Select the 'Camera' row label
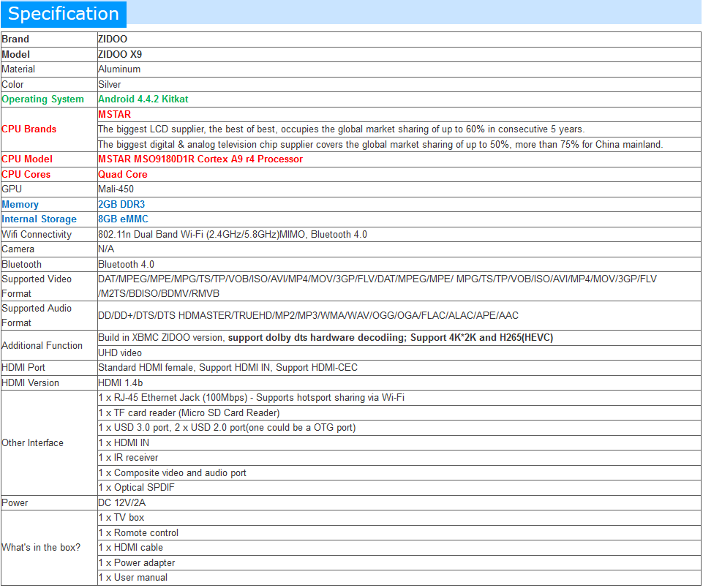 [x=18, y=249]
